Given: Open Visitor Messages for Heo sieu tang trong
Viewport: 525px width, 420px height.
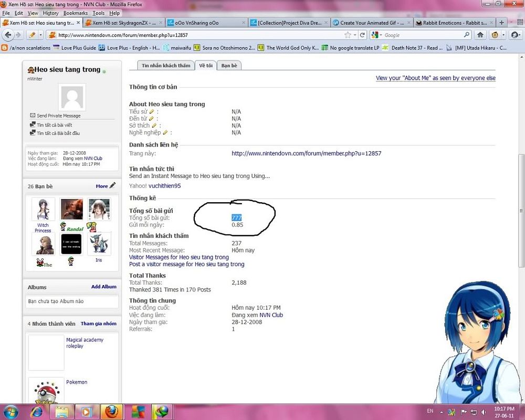Looking at the screenshot, I should pos(179,257).
